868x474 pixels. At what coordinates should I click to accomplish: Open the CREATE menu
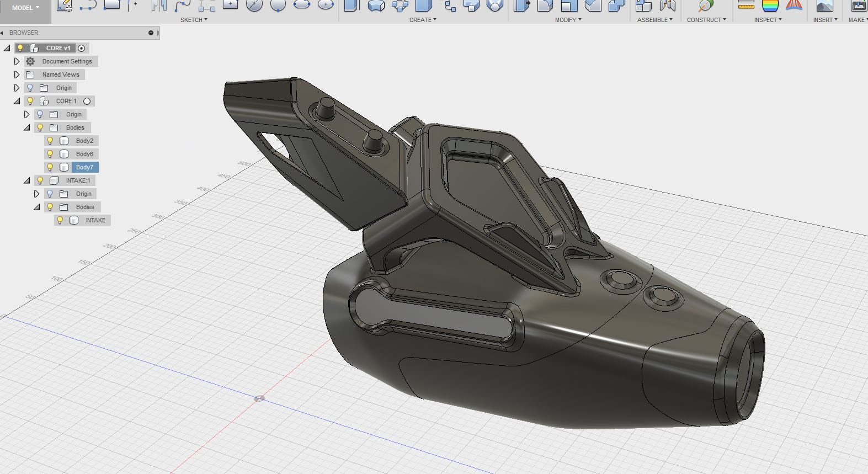[423, 20]
